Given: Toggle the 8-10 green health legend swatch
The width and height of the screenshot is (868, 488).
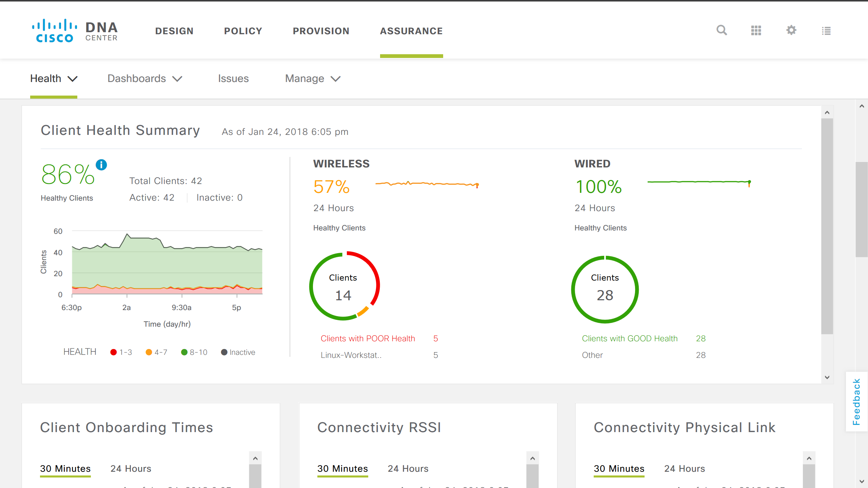Looking at the screenshot, I should coord(184,352).
